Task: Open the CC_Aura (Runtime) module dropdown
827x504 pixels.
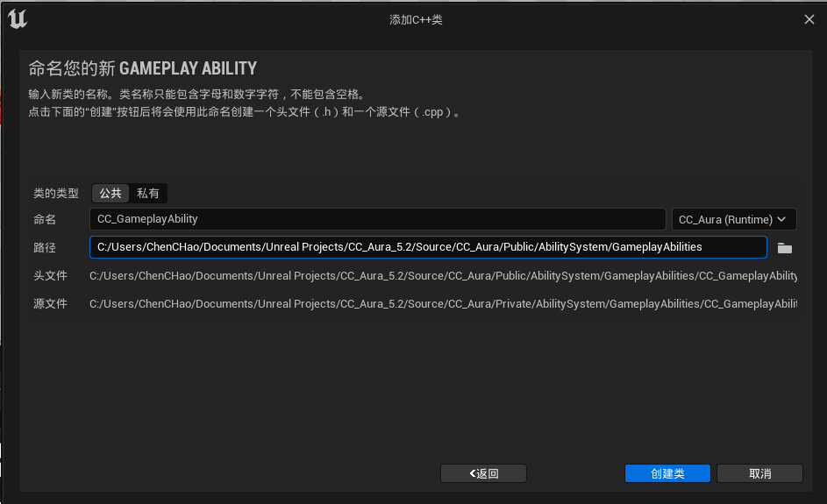Action: click(x=734, y=219)
